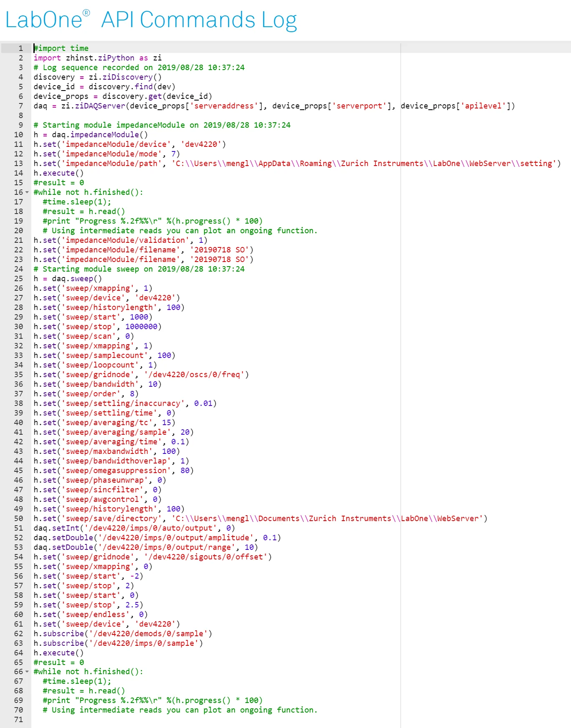The image size is (571, 728).
Task: Click the '/dev4220/oscs/0/freq' gridnode line
Action: [141, 375]
